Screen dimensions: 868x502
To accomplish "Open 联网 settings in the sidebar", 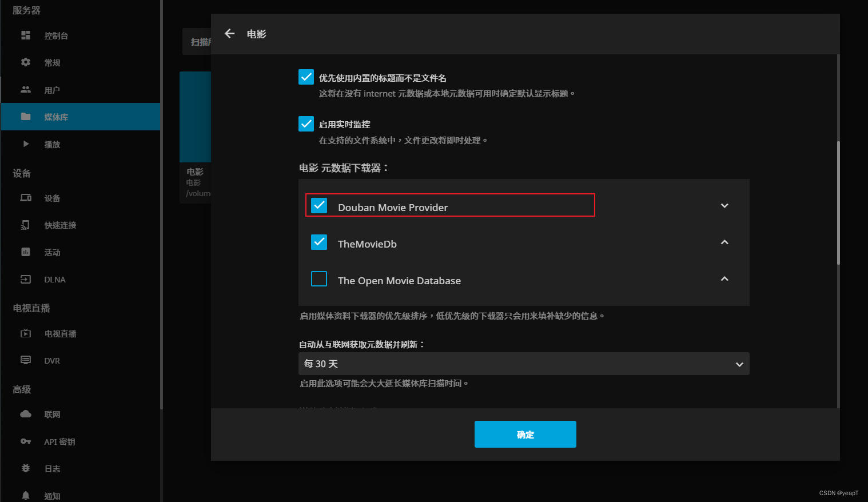I will click(x=81, y=415).
